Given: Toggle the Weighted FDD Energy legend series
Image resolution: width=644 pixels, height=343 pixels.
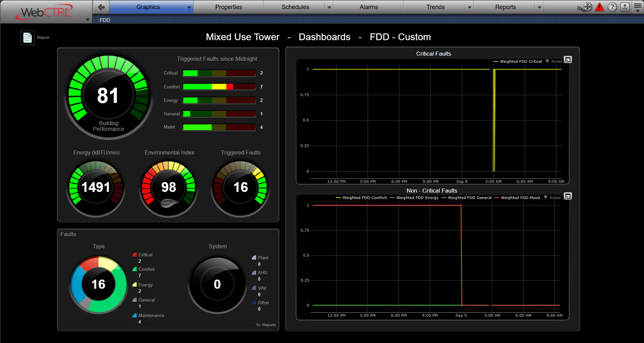Looking at the screenshot, I should click(414, 198).
